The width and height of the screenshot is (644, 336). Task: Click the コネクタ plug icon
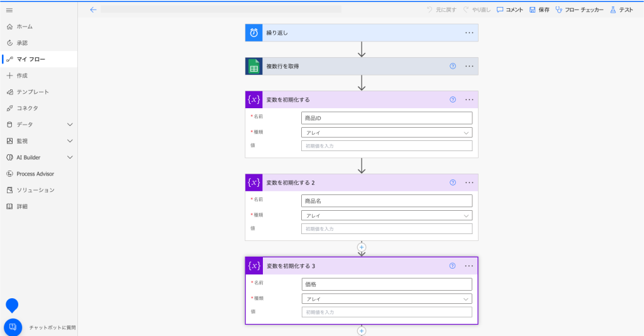click(9, 108)
